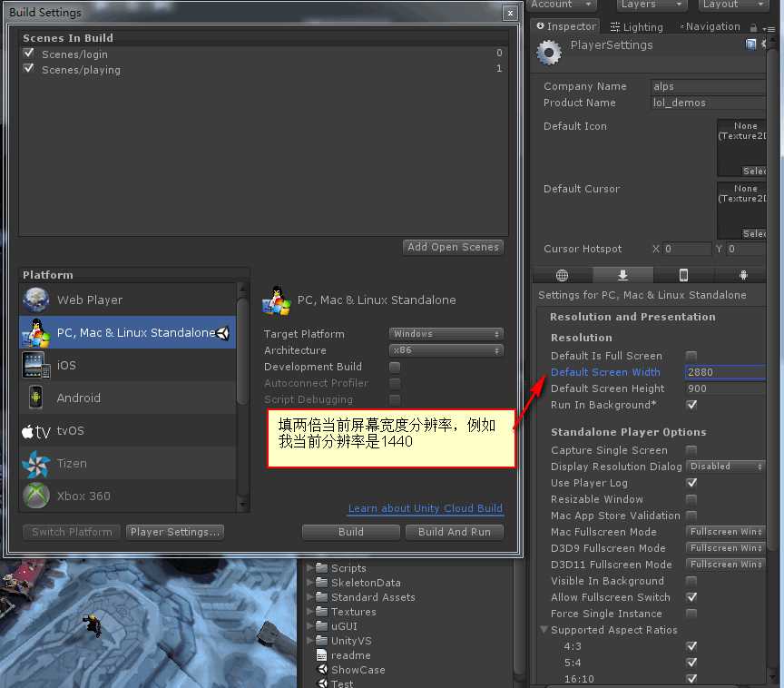This screenshot has width=784, height=688.
Task: Select Default Icon texture slot
Action: coord(741,148)
